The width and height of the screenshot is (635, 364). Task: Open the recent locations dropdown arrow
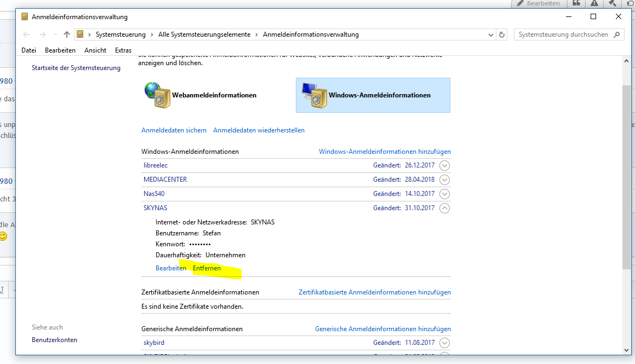click(55, 35)
